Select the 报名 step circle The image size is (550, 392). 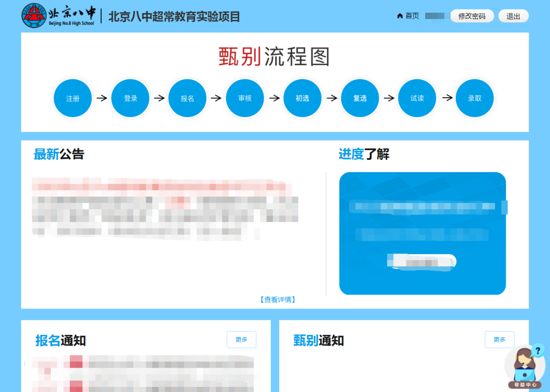pos(187,98)
